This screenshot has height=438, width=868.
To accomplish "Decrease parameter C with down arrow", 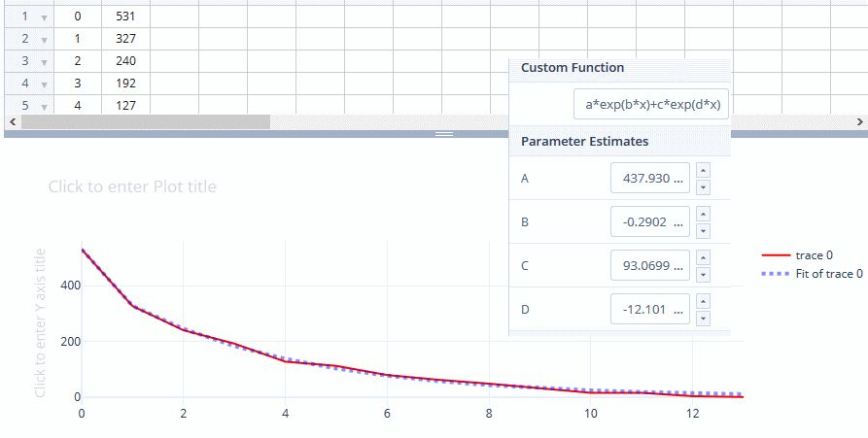I will point(704,274).
